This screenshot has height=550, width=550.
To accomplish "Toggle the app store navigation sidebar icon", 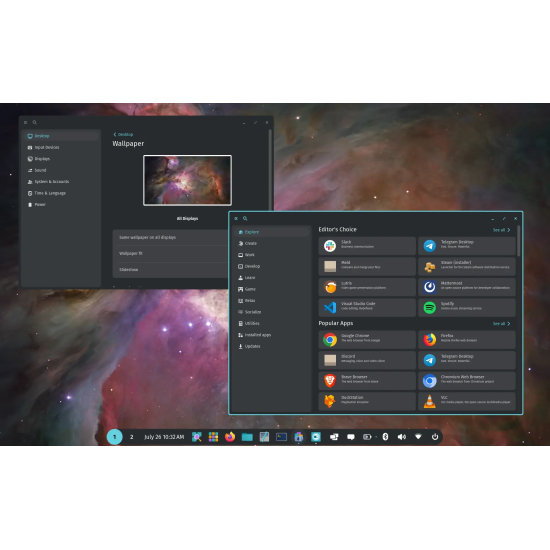I will (x=236, y=219).
